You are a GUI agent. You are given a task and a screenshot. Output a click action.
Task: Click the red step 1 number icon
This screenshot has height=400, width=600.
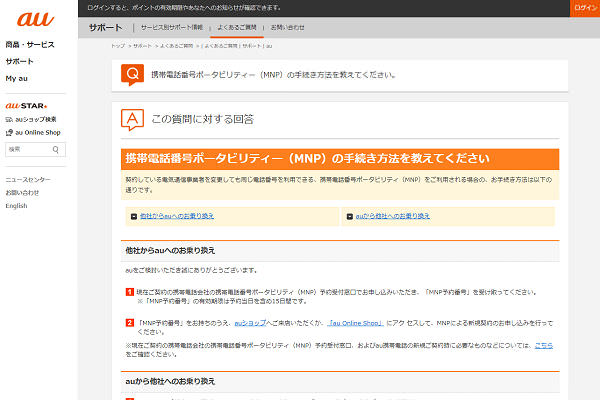point(130,292)
